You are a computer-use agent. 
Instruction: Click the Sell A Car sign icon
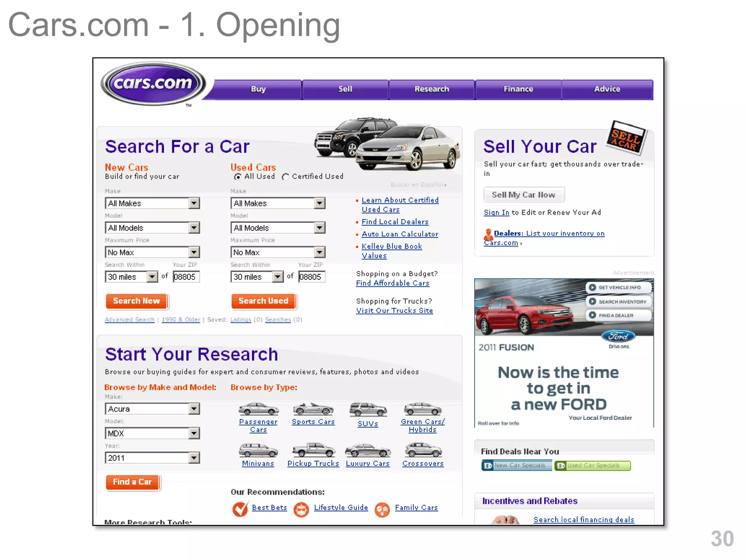click(627, 138)
